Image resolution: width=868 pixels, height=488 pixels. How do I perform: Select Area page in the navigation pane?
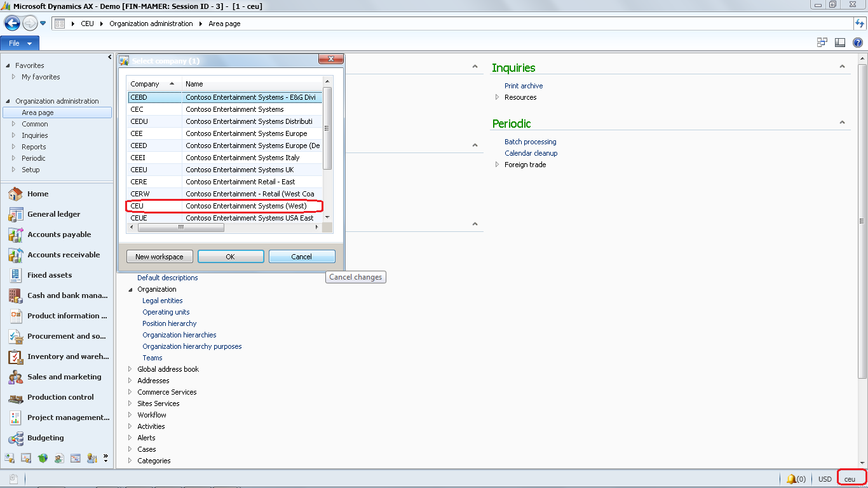(57, 112)
